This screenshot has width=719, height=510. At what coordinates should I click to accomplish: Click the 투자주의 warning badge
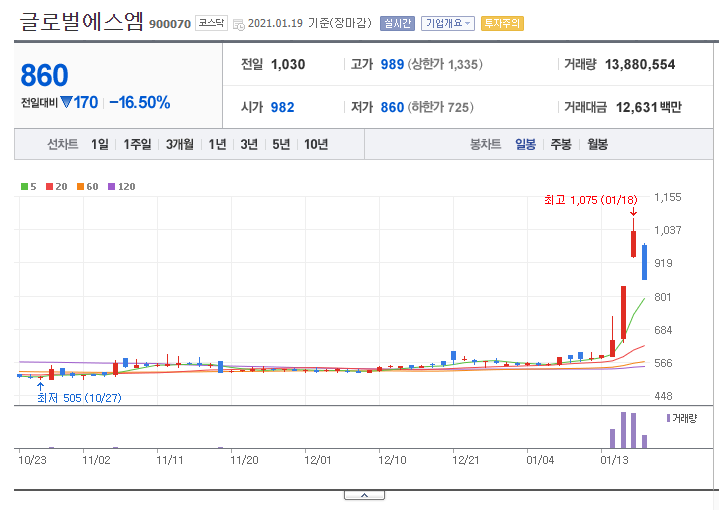(502, 23)
